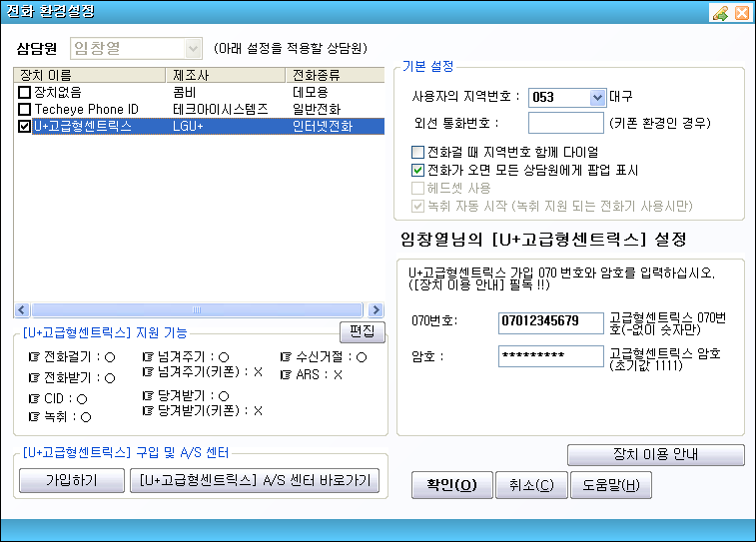Click the 도움말(H) button

click(x=611, y=485)
